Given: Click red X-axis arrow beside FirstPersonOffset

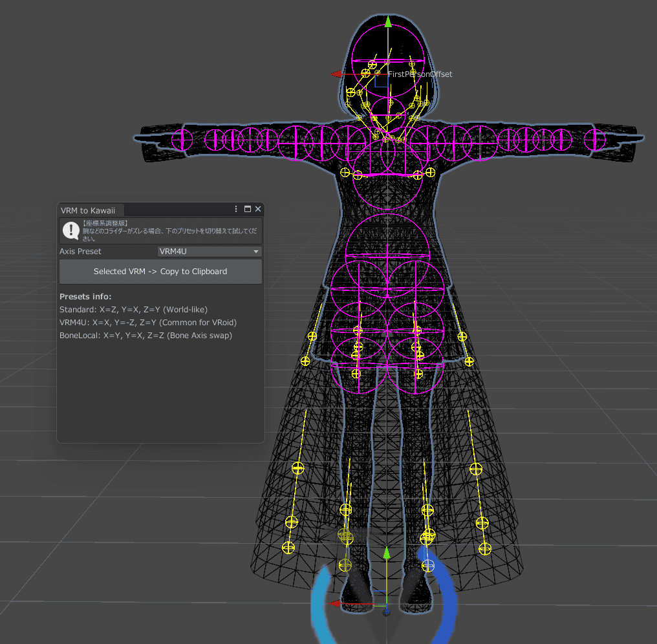Looking at the screenshot, I should click(336, 74).
